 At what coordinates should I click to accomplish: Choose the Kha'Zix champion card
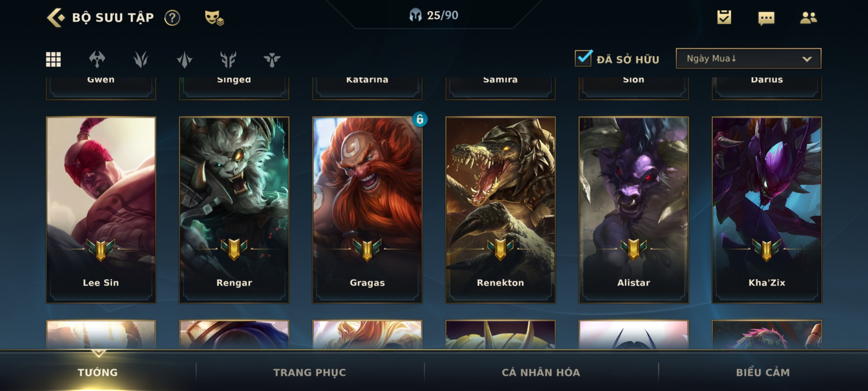point(767,210)
